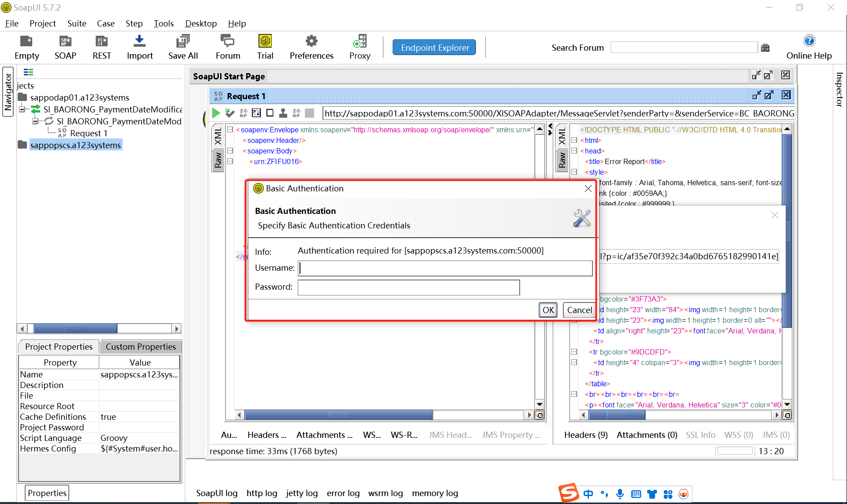Open the Project menu

click(42, 23)
